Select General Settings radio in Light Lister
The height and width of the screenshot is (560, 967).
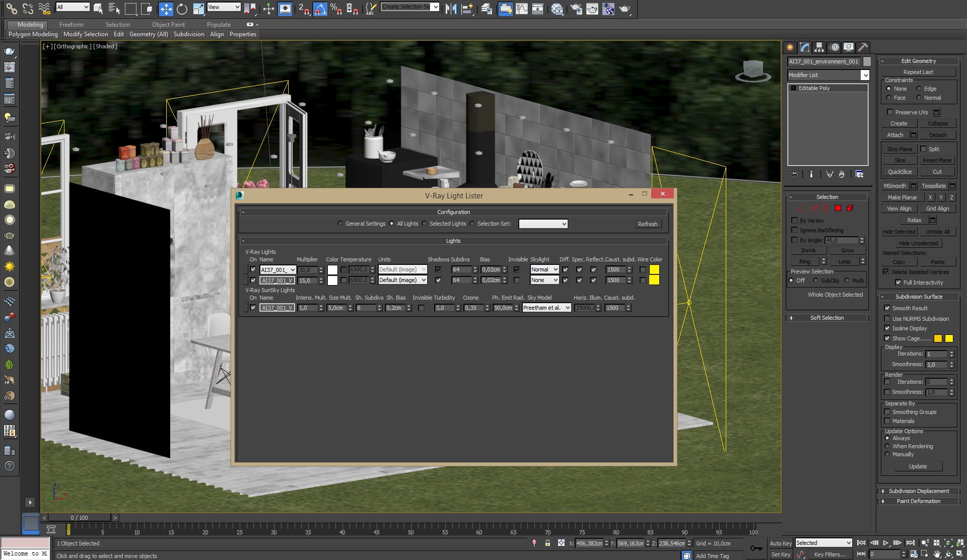pos(340,224)
